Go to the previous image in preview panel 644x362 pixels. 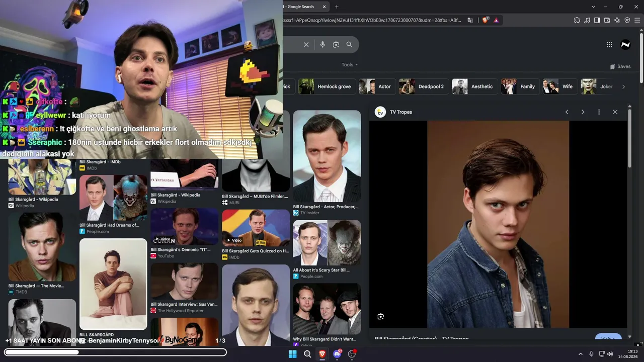[567, 112]
